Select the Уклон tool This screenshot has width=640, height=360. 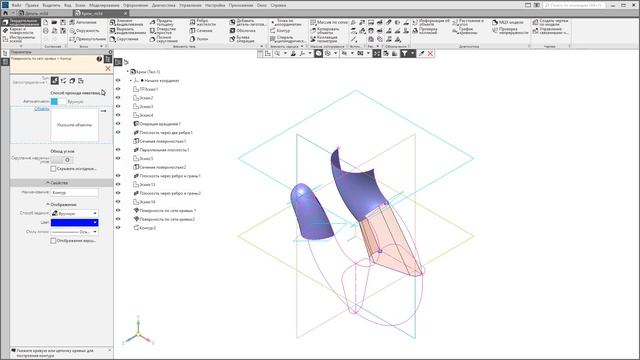coord(199,39)
